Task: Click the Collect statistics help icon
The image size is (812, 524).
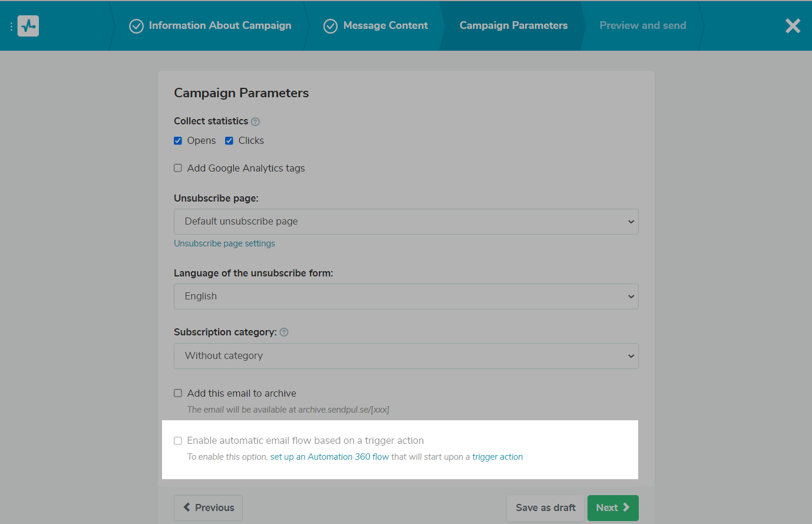Action: (x=255, y=121)
